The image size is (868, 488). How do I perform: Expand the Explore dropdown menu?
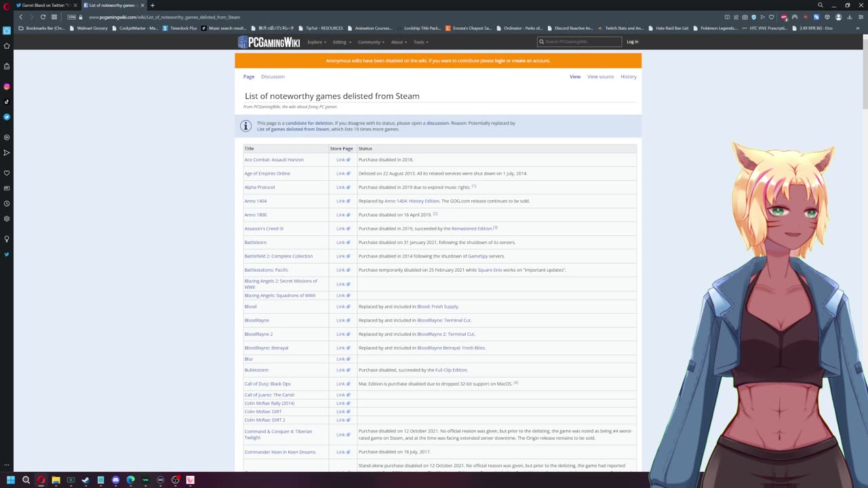(x=317, y=42)
